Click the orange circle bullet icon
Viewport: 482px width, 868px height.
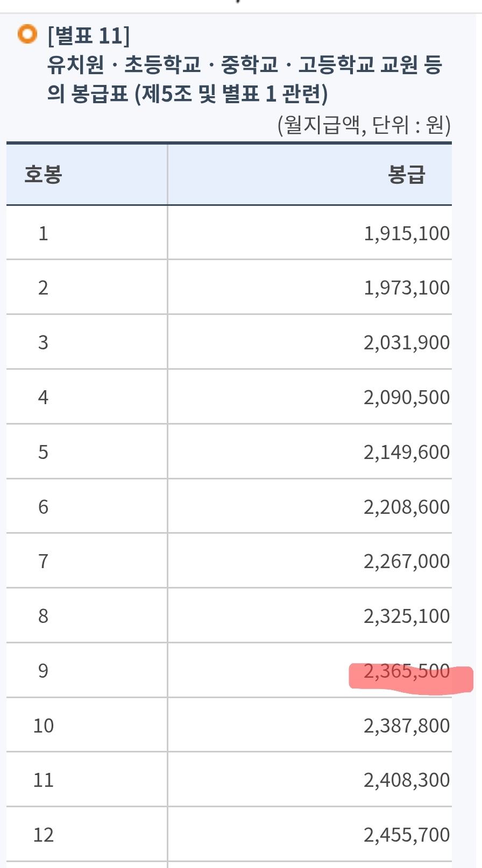pyautogui.click(x=27, y=34)
